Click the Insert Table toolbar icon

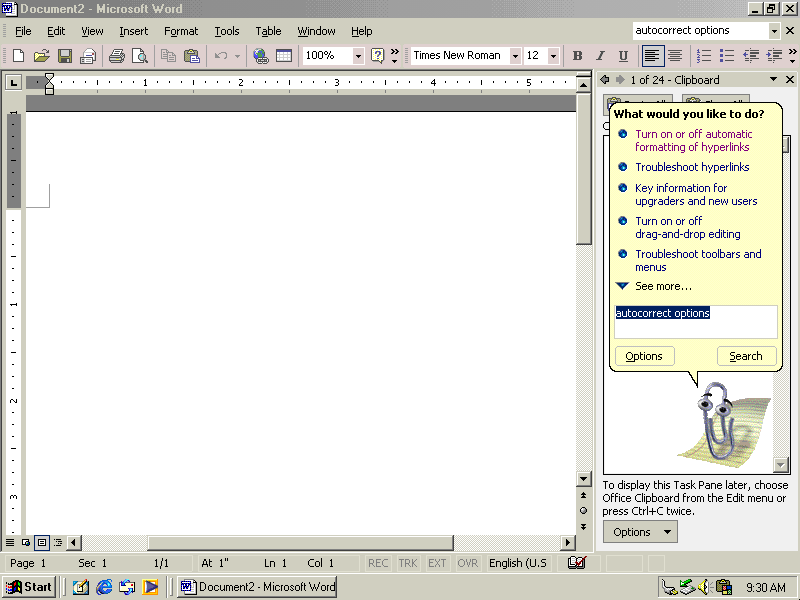coord(284,56)
